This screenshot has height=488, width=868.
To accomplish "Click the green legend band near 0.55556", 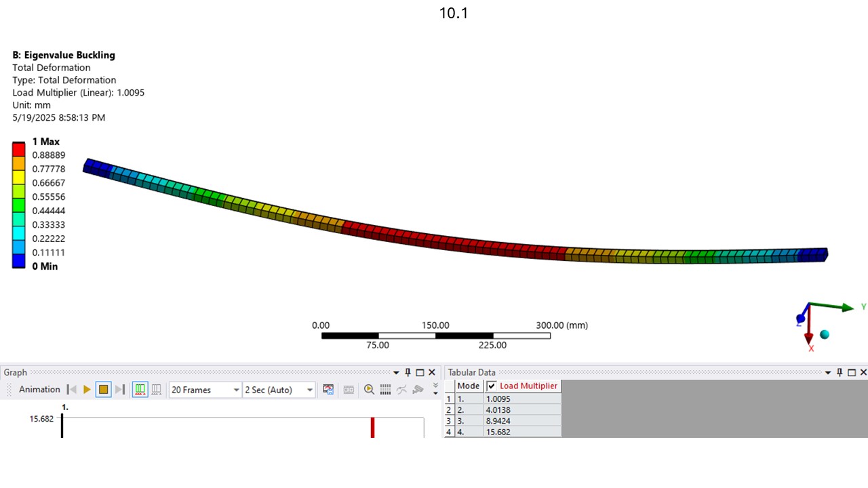I will click(x=18, y=205).
